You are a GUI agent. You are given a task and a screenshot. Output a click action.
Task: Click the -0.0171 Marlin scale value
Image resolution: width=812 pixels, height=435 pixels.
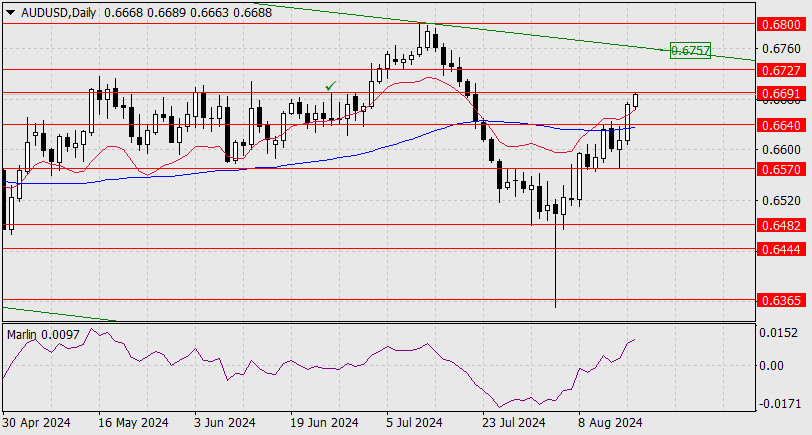[x=779, y=403]
